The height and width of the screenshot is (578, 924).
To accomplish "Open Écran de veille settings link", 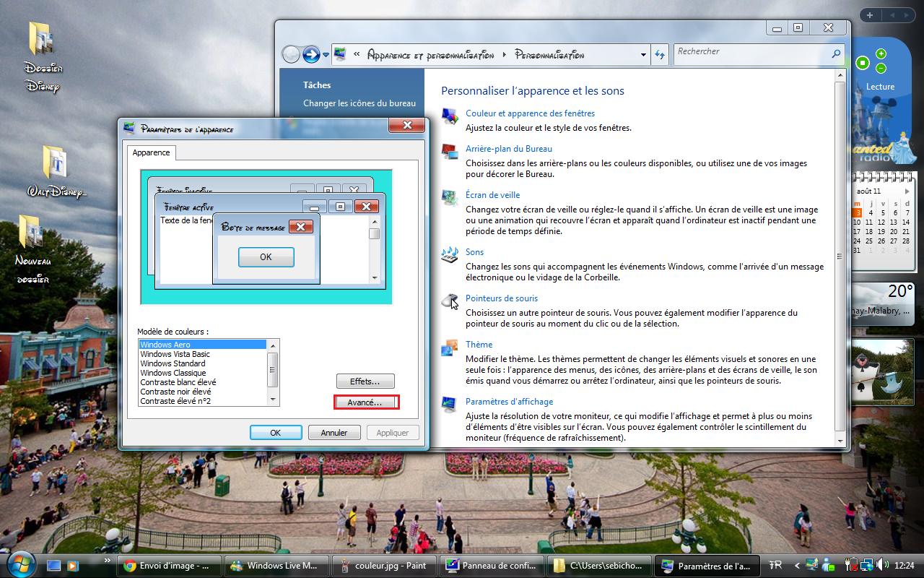I will click(492, 195).
